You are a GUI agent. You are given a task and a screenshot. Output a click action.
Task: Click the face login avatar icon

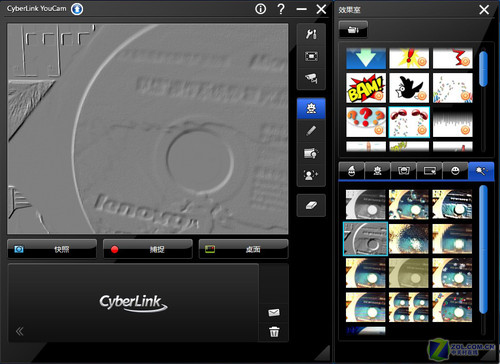[x=311, y=175]
